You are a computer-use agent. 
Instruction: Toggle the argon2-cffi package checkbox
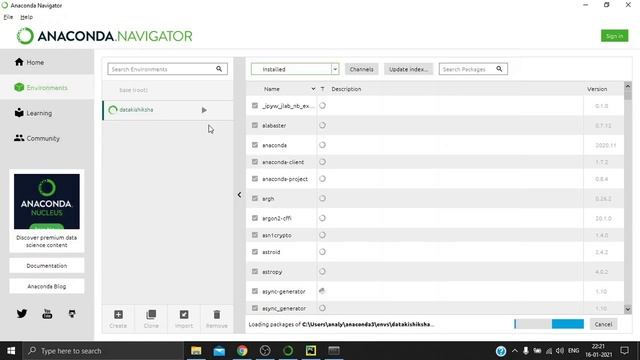[255, 218]
